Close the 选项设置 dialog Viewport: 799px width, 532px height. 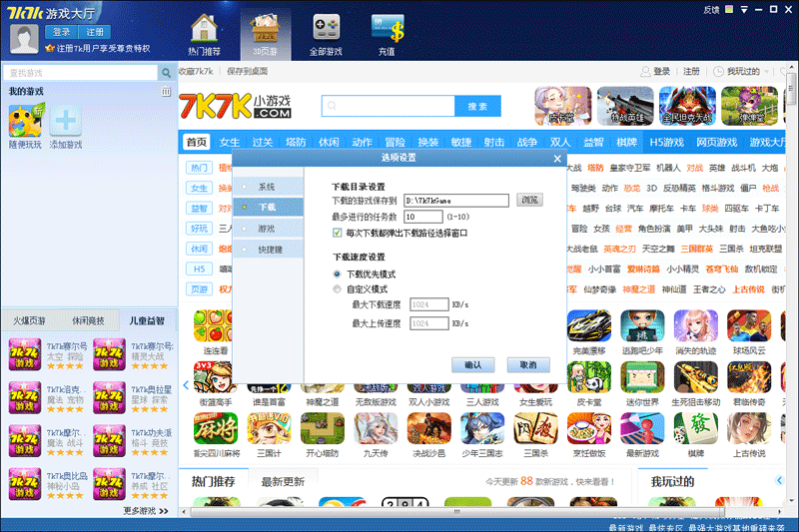[557, 159]
